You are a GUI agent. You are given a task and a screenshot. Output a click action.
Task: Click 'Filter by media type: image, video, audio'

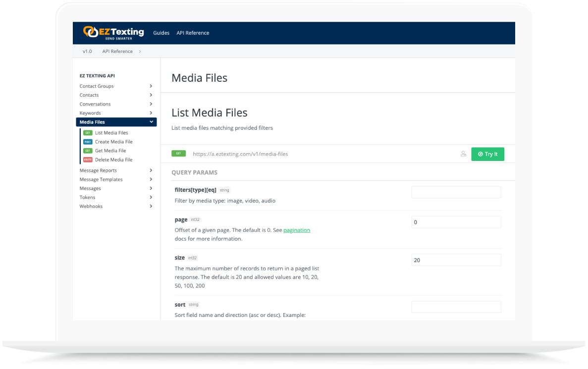tap(225, 201)
